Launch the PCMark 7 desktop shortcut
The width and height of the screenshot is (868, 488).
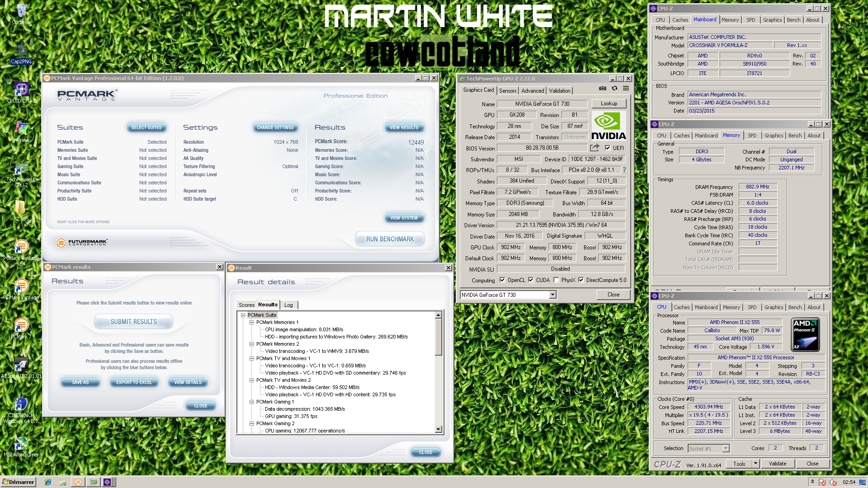(21, 328)
